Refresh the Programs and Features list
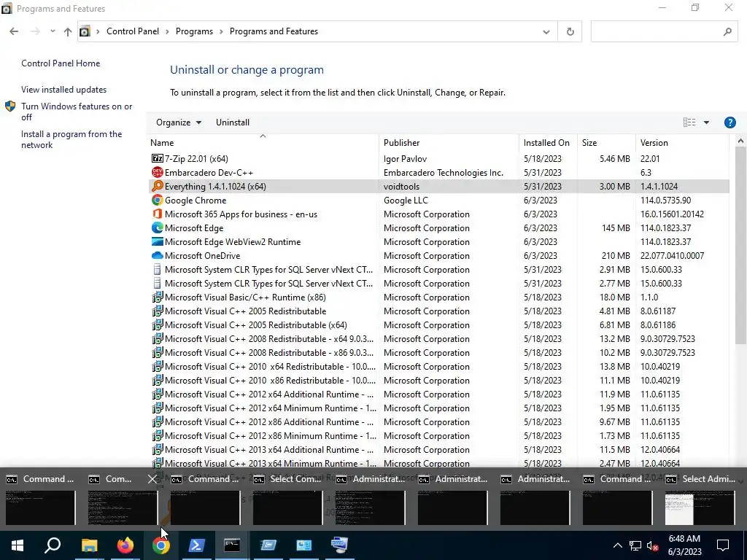The image size is (747, 560). point(570,31)
